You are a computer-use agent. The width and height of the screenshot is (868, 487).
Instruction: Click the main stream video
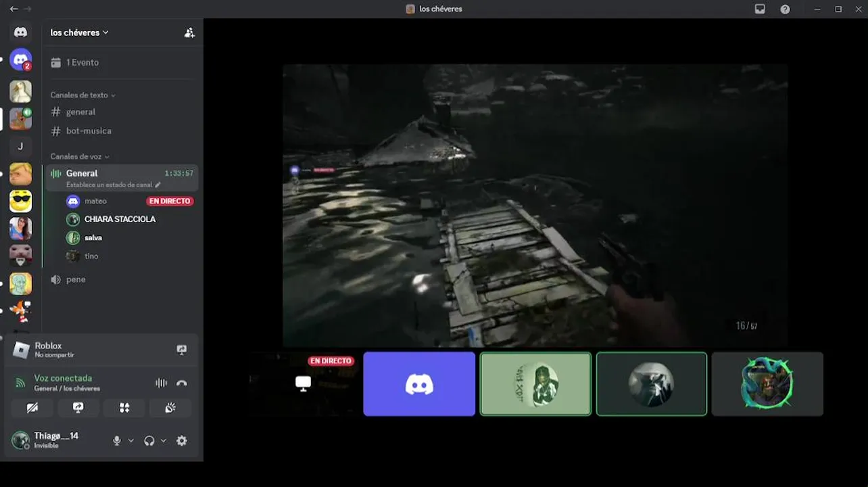[535, 206]
